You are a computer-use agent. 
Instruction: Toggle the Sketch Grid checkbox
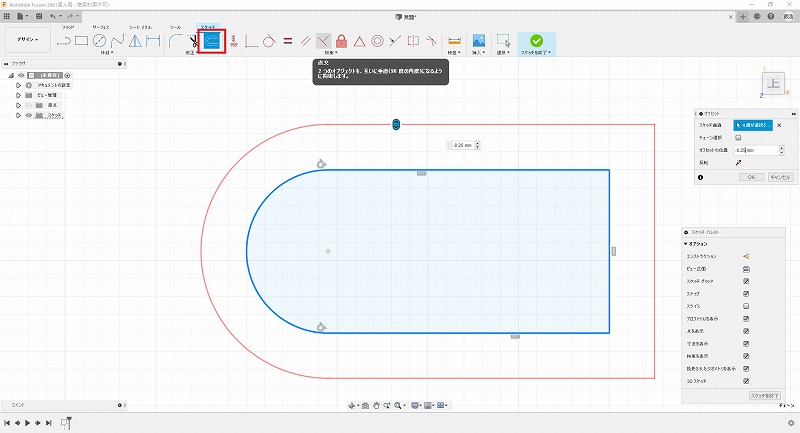[746, 282]
